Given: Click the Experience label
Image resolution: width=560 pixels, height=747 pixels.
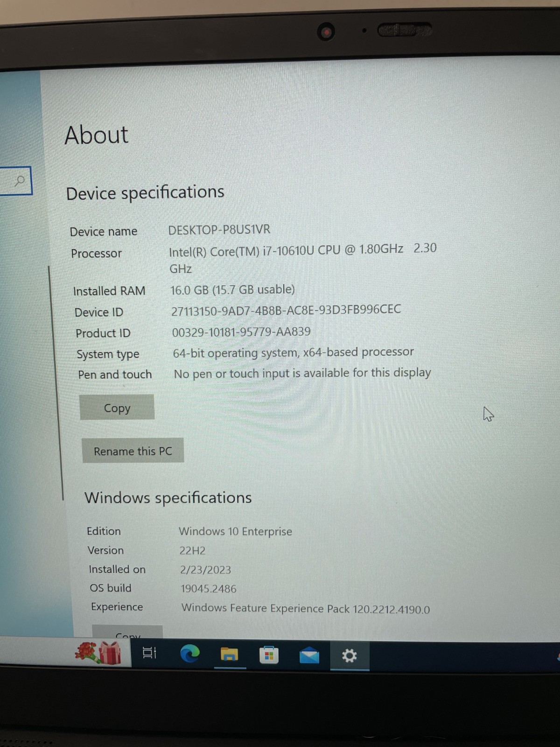Looking at the screenshot, I should pyautogui.click(x=117, y=606).
